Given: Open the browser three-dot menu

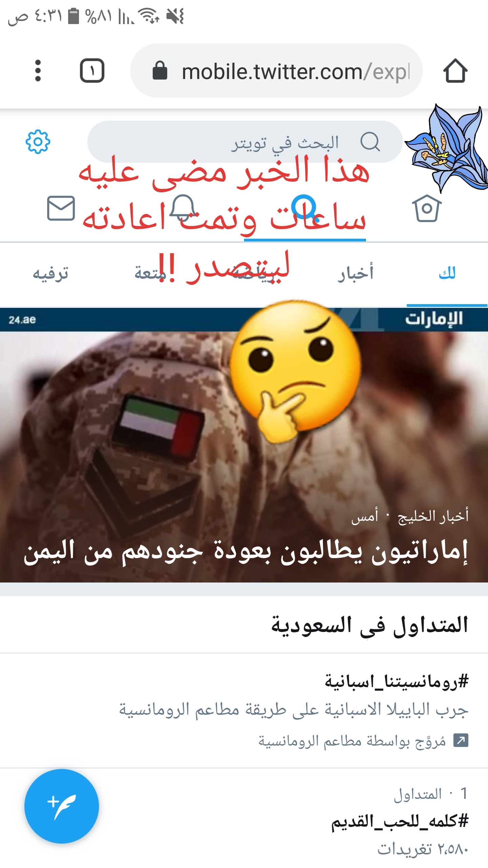Looking at the screenshot, I should (38, 71).
